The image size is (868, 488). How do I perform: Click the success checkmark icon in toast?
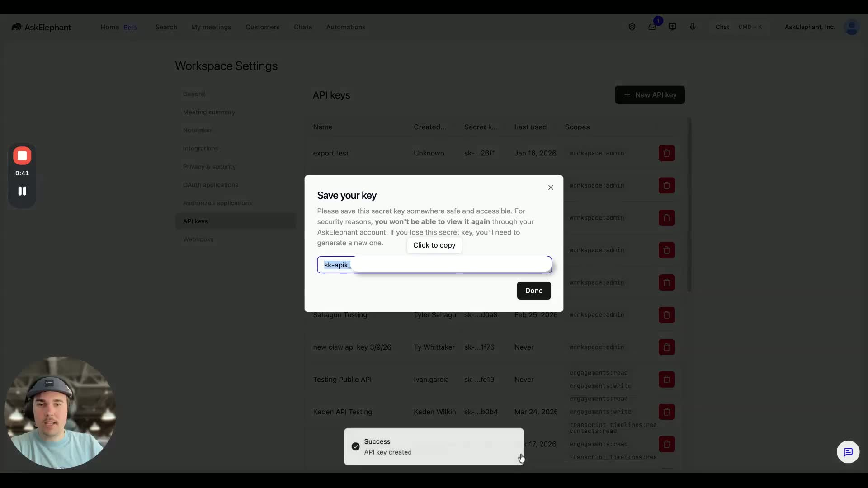355,446
